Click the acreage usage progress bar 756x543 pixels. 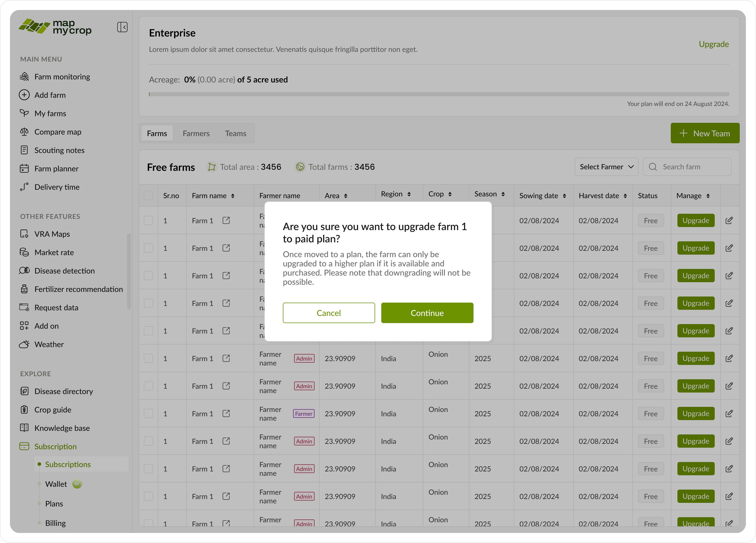439,94
